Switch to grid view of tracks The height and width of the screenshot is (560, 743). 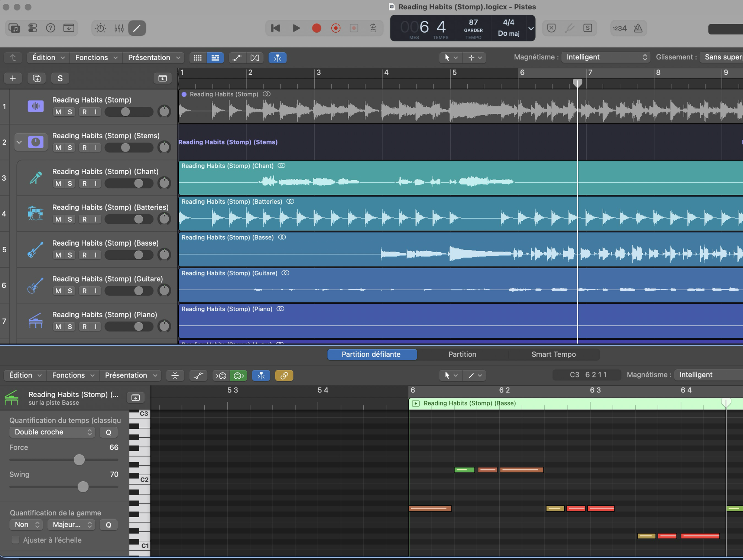198,58
